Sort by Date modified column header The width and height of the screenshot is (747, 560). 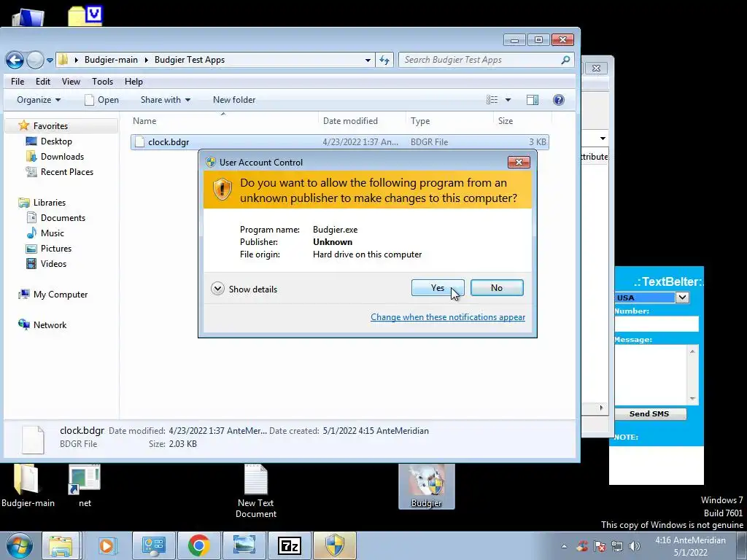[362, 121]
